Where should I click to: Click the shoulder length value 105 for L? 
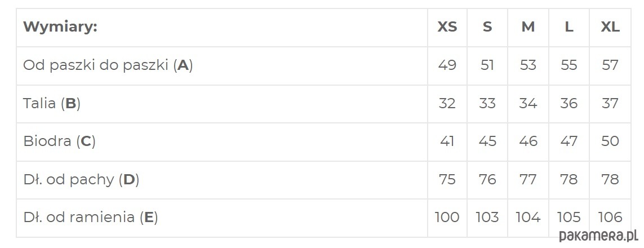pos(569,217)
